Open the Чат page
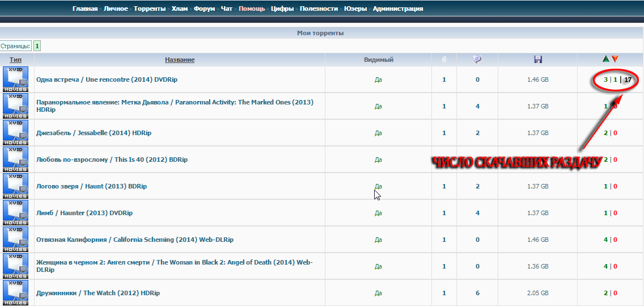644x306 pixels. 227,9
